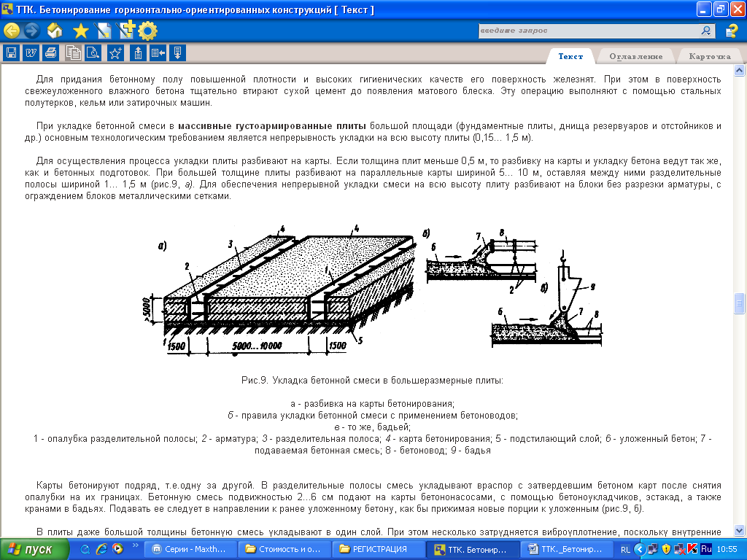Click the search magnifier beside the query field
This screenshot has height=560, width=747.
click(706, 31)
